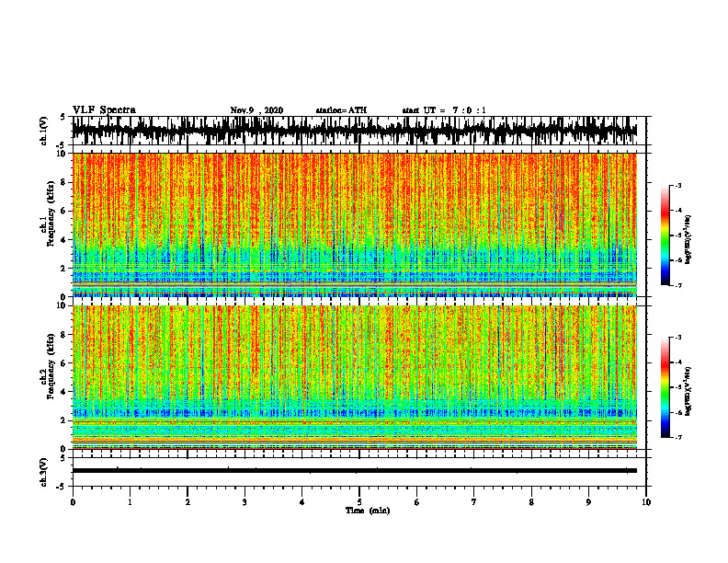Click the "2" kHz tick on ch.2 frequency axis
This screenshot has width=728, height=563.
(64, 420)
